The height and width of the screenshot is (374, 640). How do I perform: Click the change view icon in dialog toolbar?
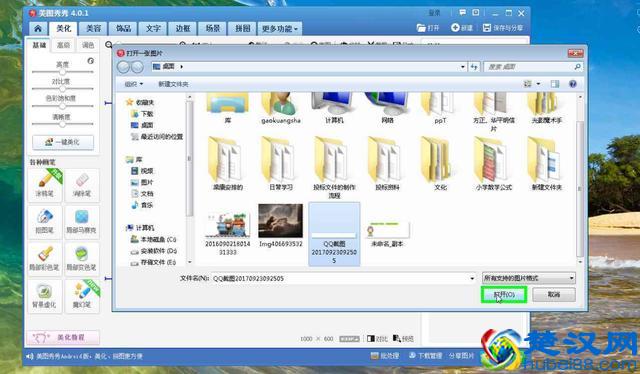coord(528,84)
